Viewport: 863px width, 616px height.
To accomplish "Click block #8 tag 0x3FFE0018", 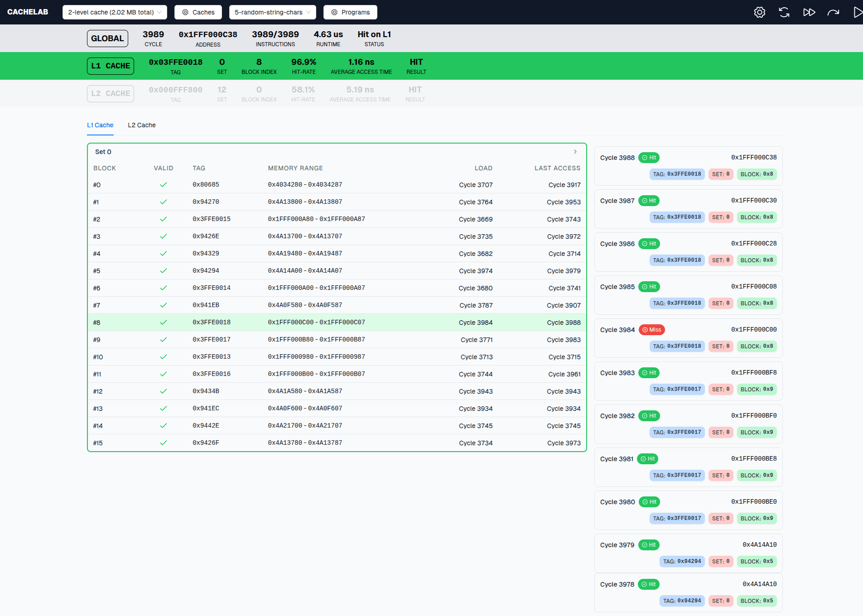I will coord(212,322).
